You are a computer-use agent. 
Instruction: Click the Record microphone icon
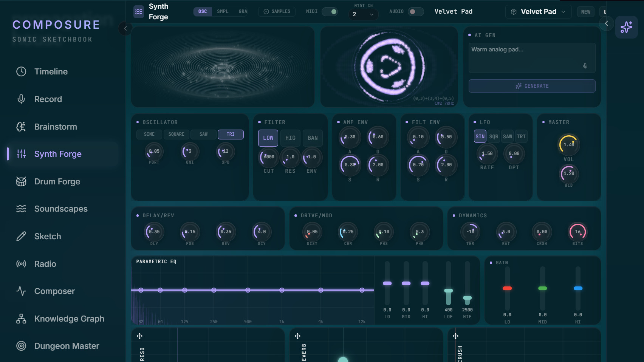[x=21, y=99]
